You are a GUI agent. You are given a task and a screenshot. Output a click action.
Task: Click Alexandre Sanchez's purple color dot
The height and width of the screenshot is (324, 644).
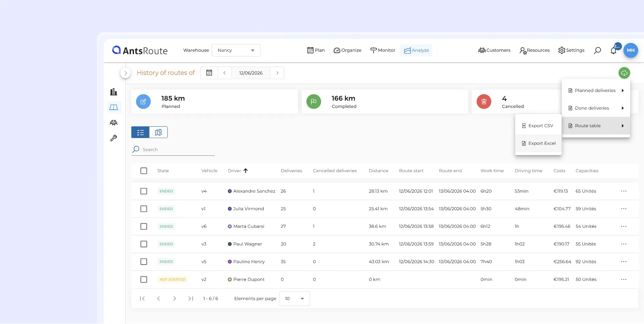point(230,191)
